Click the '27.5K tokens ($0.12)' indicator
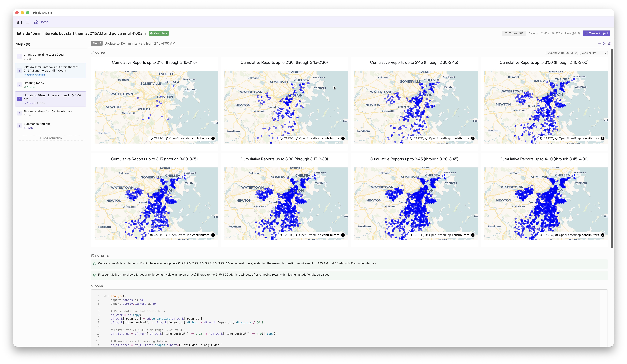627x364 pixels. tap(566, 33)
